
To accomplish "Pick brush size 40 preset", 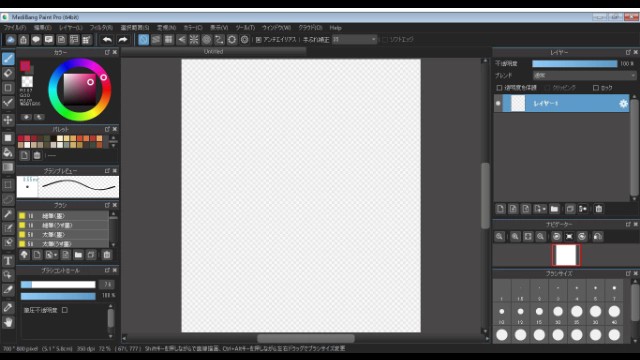I will tap(614, 314).
